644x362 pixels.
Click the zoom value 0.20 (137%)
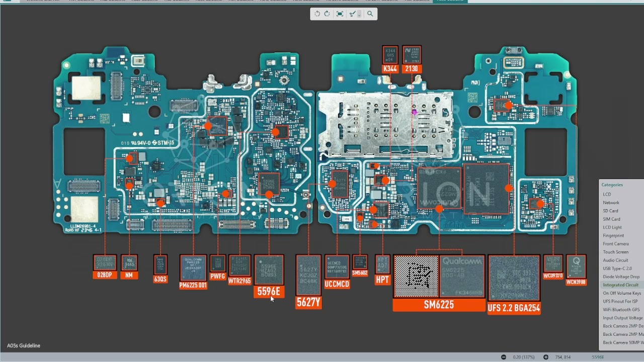click(525, 357)
